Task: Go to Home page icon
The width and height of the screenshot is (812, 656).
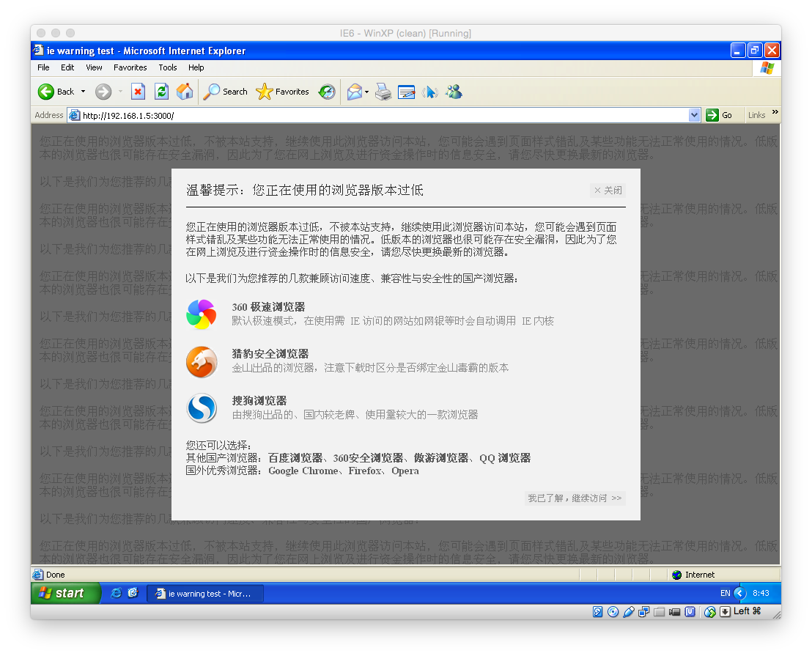Action: point(185,92)
